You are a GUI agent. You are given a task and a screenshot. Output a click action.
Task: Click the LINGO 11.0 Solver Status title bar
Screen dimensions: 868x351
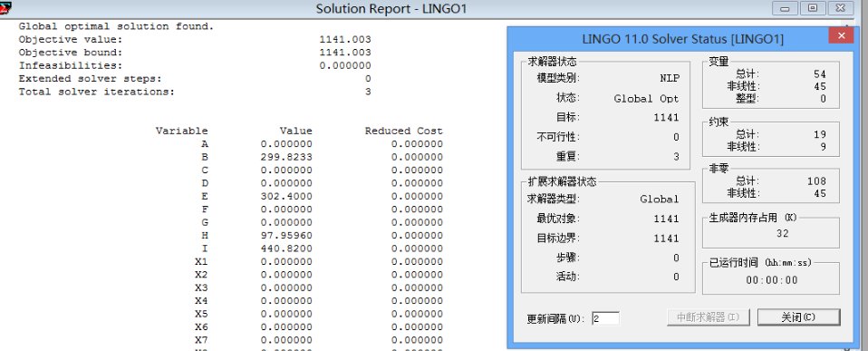coord(682,39)
